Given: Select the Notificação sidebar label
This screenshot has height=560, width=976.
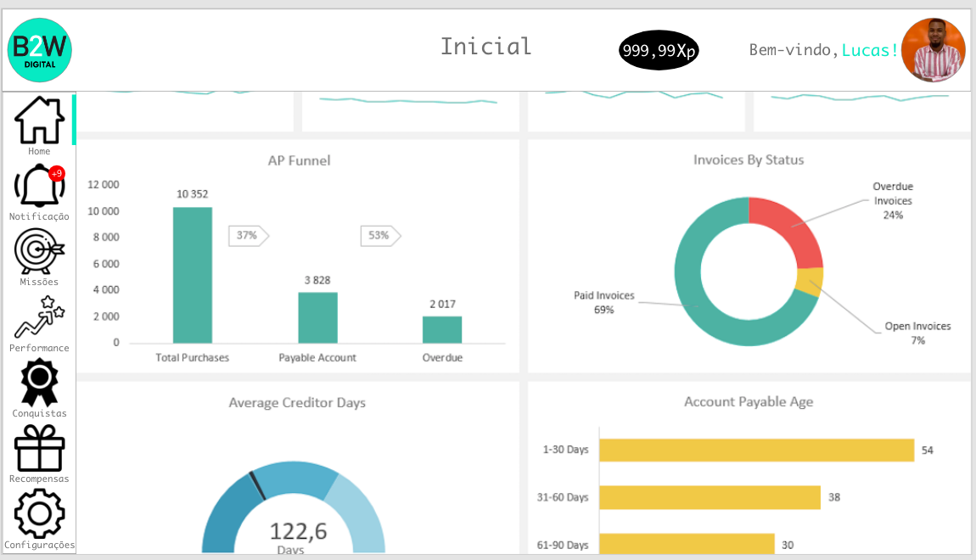Looking at the screenshot, I should click(39, 216).
